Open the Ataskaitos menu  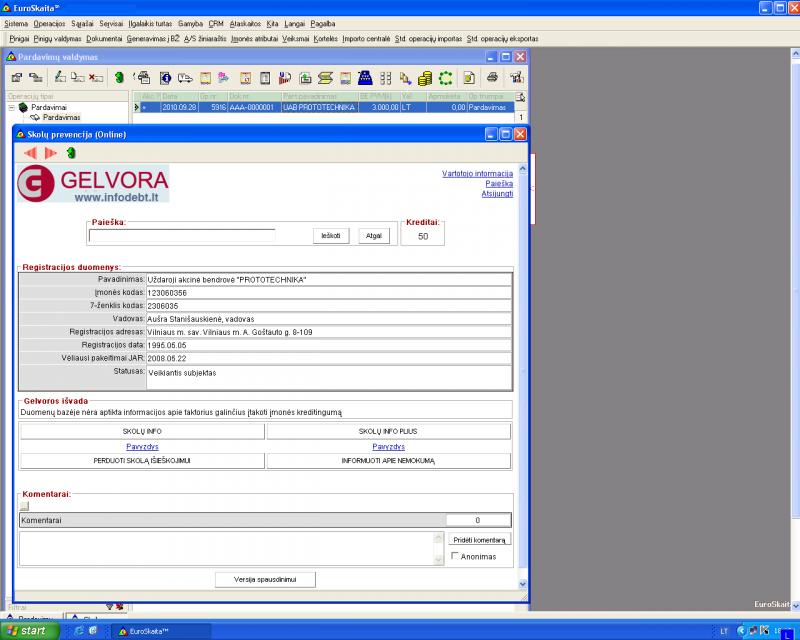(244, 22)
